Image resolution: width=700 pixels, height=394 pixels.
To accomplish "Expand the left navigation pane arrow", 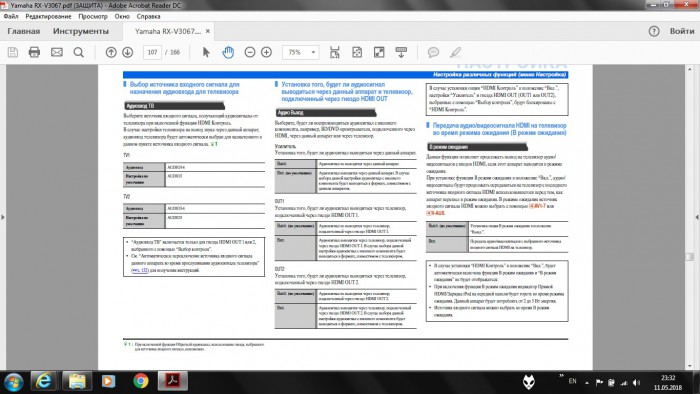I will point(3,217).
